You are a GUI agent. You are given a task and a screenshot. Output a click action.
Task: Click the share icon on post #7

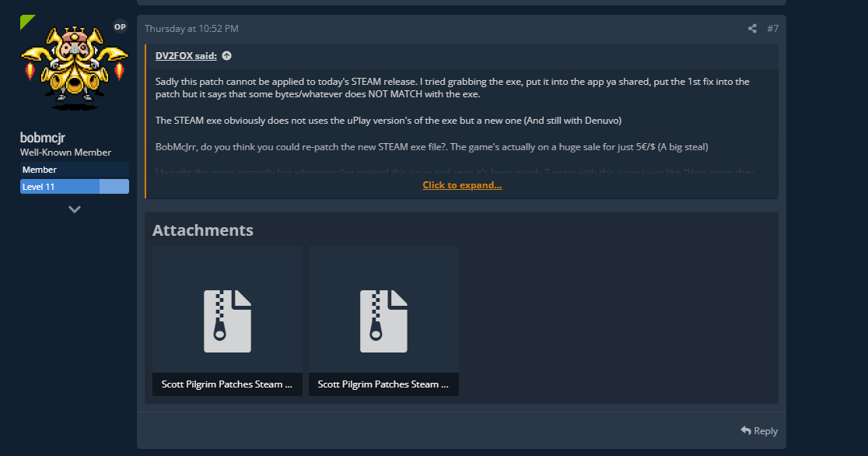coord(752,28)
